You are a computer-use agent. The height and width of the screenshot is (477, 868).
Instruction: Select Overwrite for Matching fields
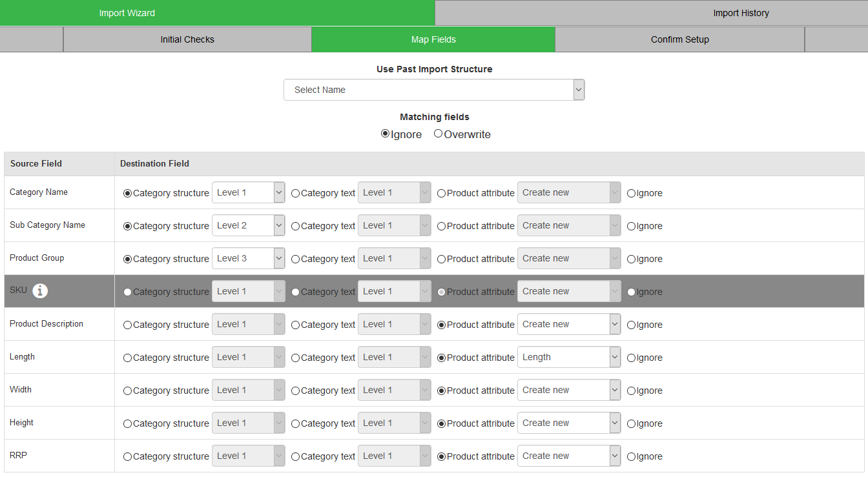439,134
